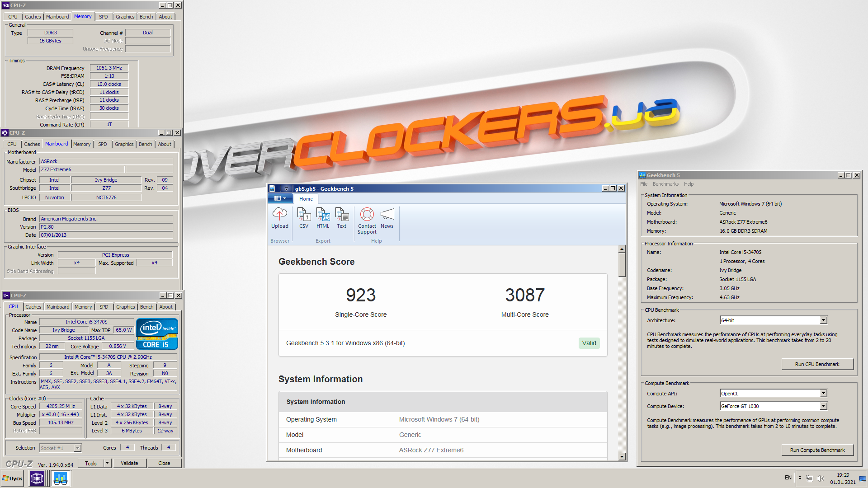Switch to SPD tab in top CPU-Z window
The image size is (868, 488).
(x=104, y=17)
